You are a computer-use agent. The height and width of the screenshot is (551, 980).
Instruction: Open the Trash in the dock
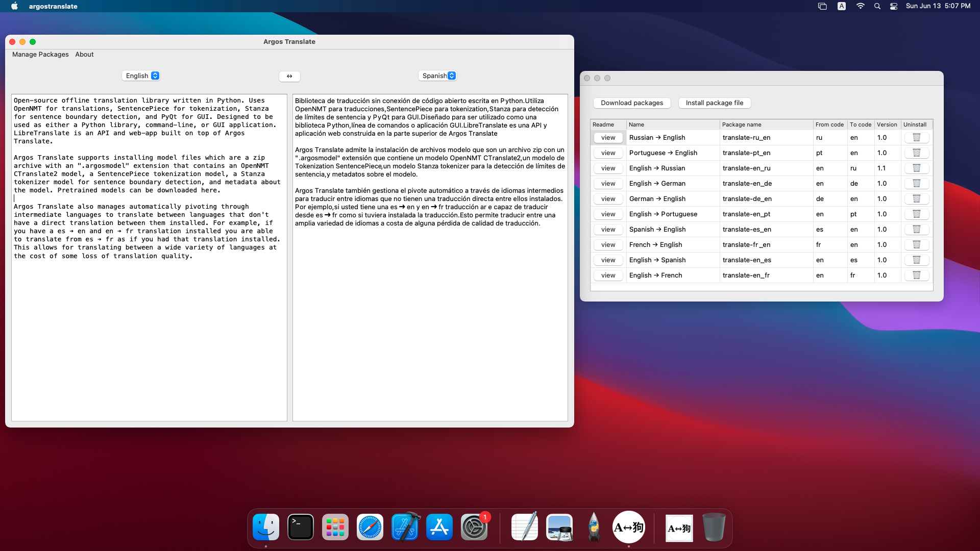714,527
